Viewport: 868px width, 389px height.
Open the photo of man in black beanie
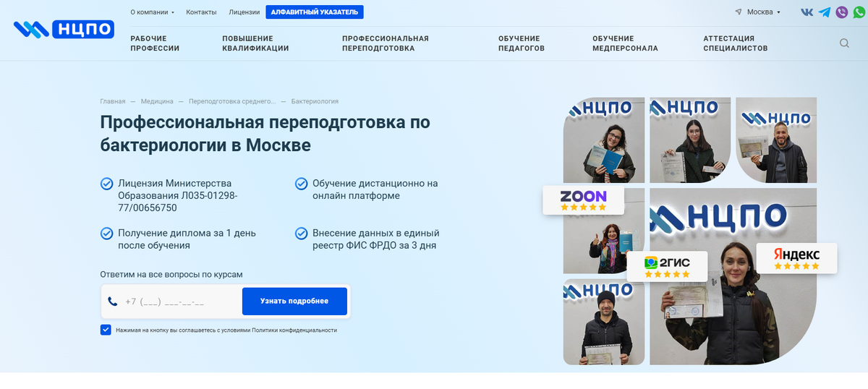[604, 322]
